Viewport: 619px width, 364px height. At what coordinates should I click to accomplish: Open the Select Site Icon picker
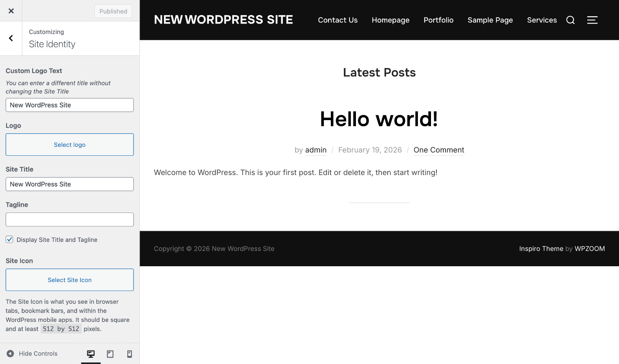coord(69,280)
